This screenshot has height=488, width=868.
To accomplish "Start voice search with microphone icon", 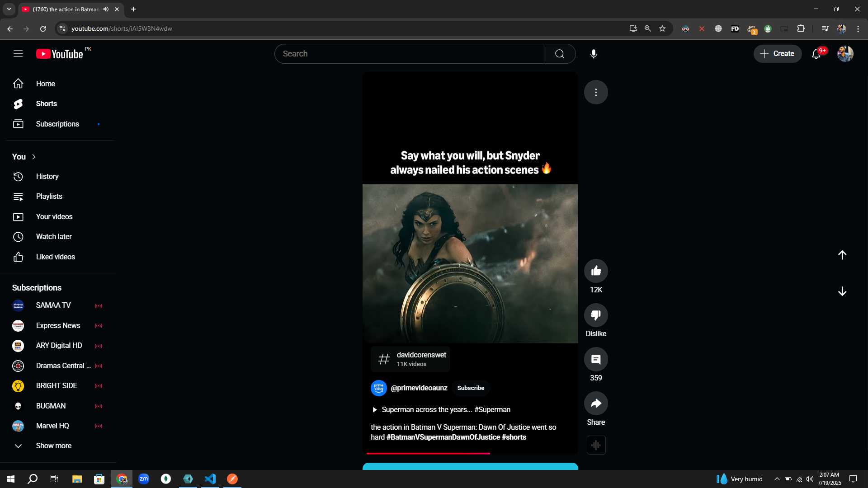I will click(594, 54).
